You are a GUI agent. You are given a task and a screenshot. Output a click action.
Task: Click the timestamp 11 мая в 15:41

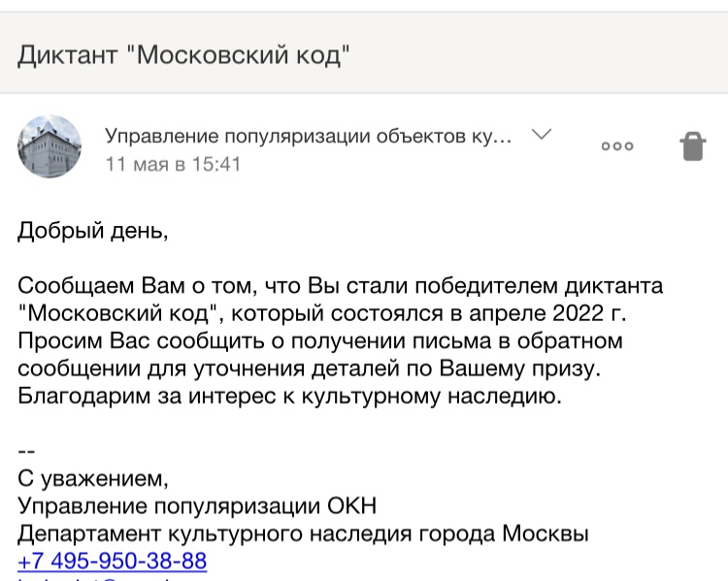(x=173, y=164)
